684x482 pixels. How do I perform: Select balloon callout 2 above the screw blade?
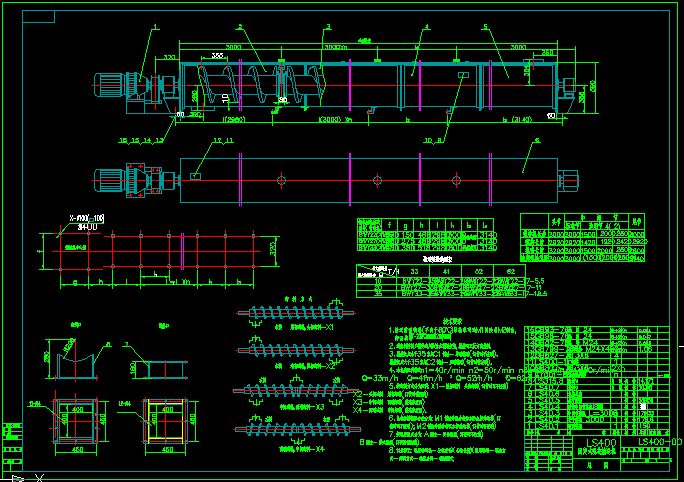point(239,27)
